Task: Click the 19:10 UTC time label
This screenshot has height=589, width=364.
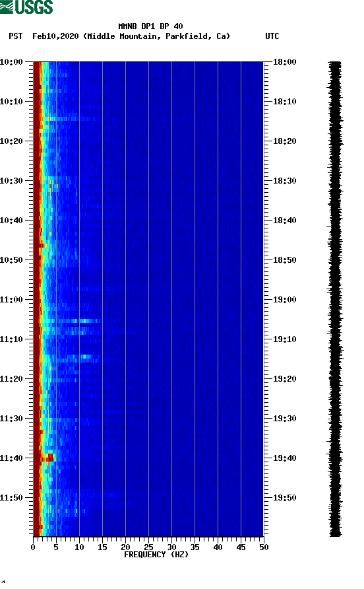Action: point(284,339)
